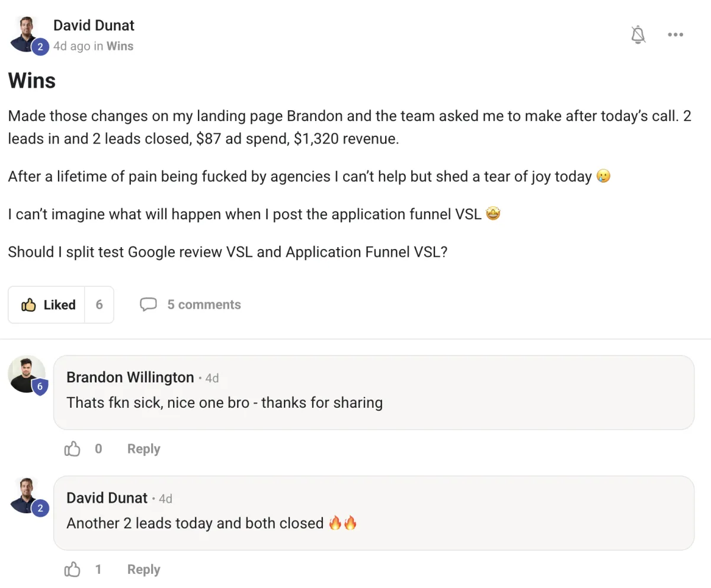
Task: Click the speech bubble comments icon
Action: click(x=148, y=305)
